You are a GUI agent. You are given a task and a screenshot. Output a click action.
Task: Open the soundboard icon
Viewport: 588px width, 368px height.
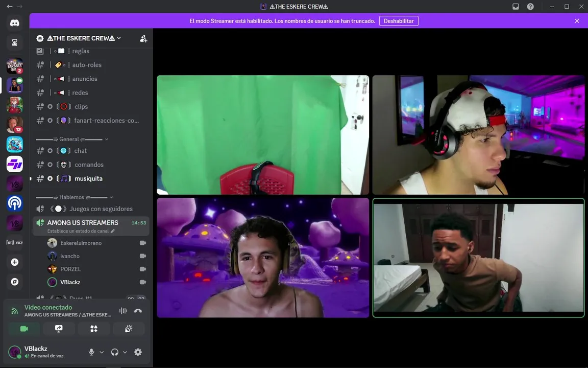click(x=129, y=329)
